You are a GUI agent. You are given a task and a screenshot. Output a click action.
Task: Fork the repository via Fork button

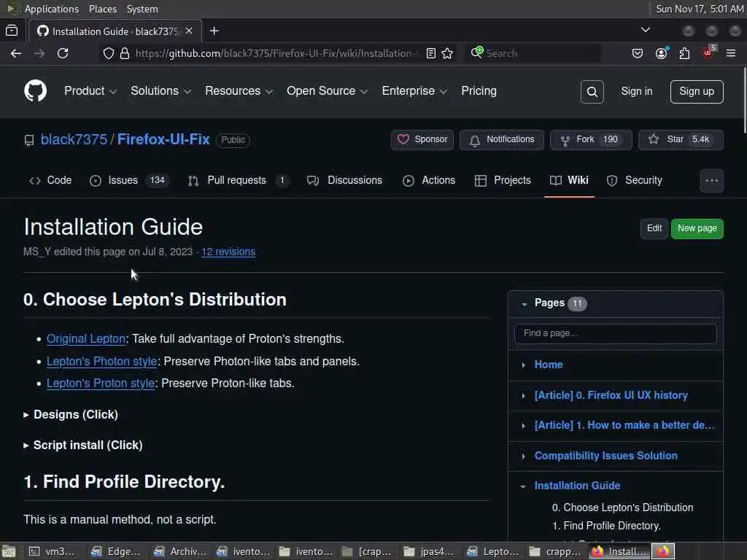click(591, 139)
